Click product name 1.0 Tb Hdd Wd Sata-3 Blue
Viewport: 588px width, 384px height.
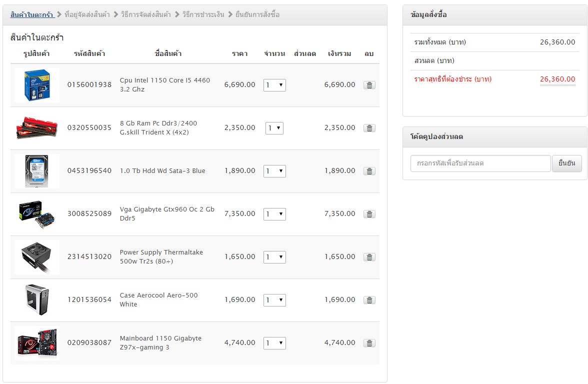pos(162,171)
